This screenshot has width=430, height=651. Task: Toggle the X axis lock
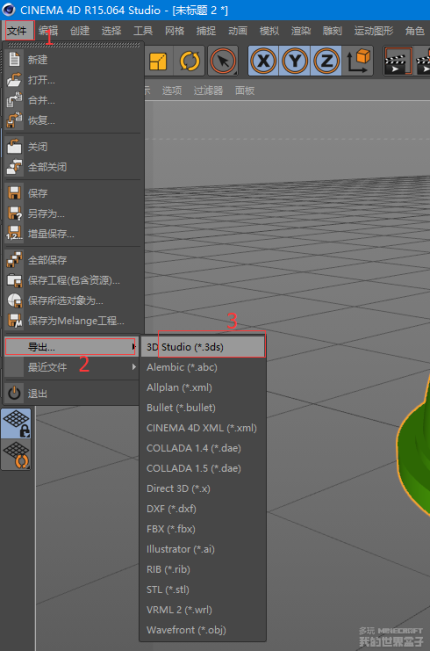[263, 61]
